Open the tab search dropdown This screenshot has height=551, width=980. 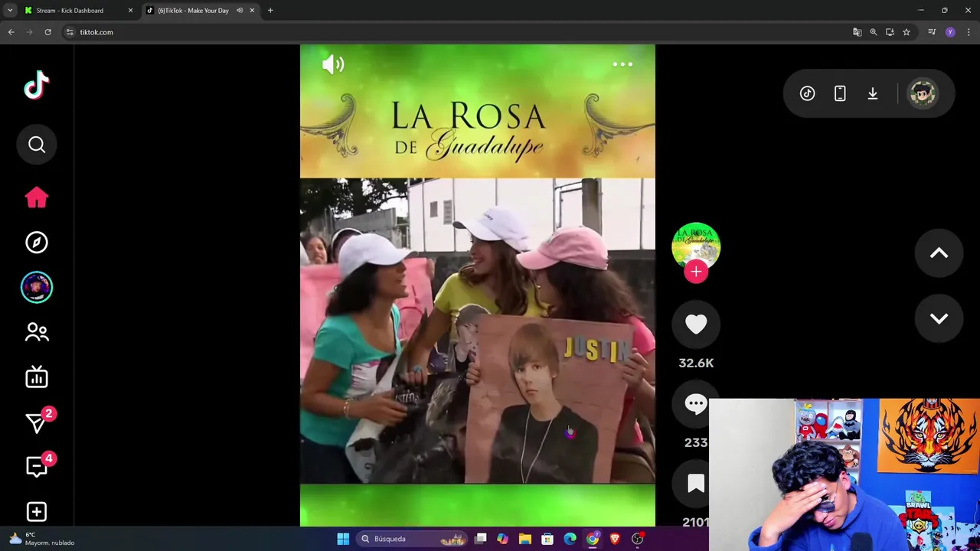coord(10,10)
